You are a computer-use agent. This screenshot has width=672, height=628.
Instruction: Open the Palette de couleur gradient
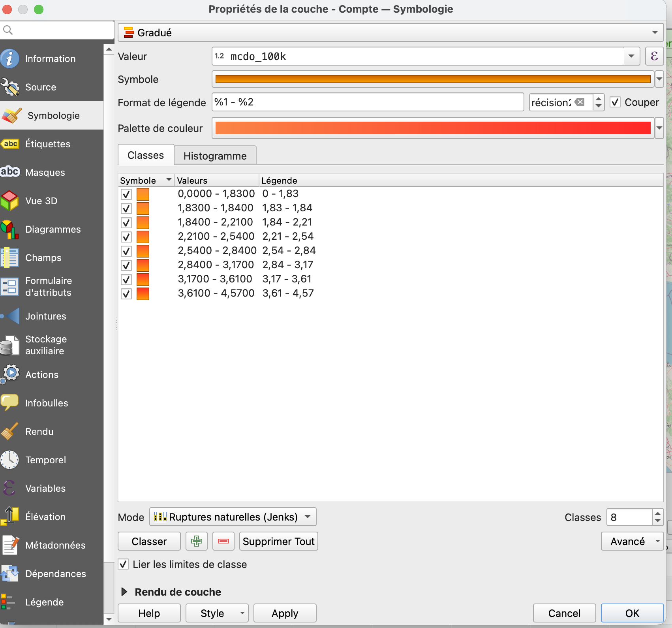(x=432, y=128)
